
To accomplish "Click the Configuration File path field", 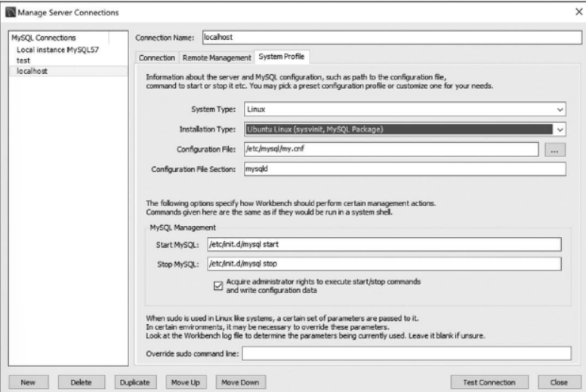I will tap(391, 149).
